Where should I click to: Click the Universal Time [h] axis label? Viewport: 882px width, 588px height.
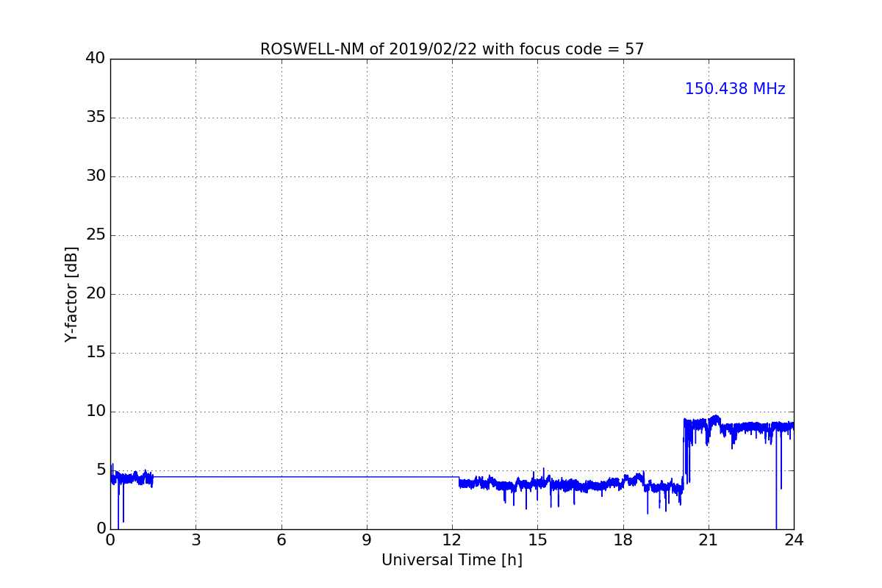click(452, 560)
